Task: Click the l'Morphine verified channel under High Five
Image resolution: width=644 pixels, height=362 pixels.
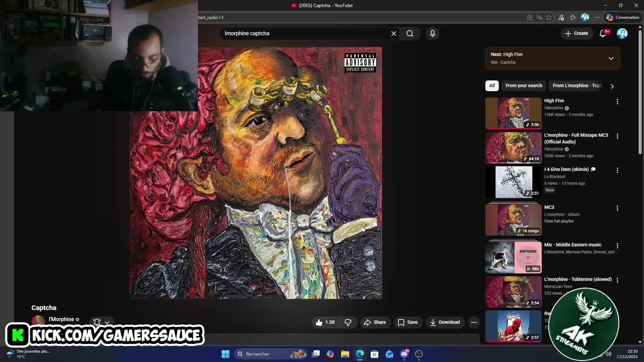Action: [556, 108]
